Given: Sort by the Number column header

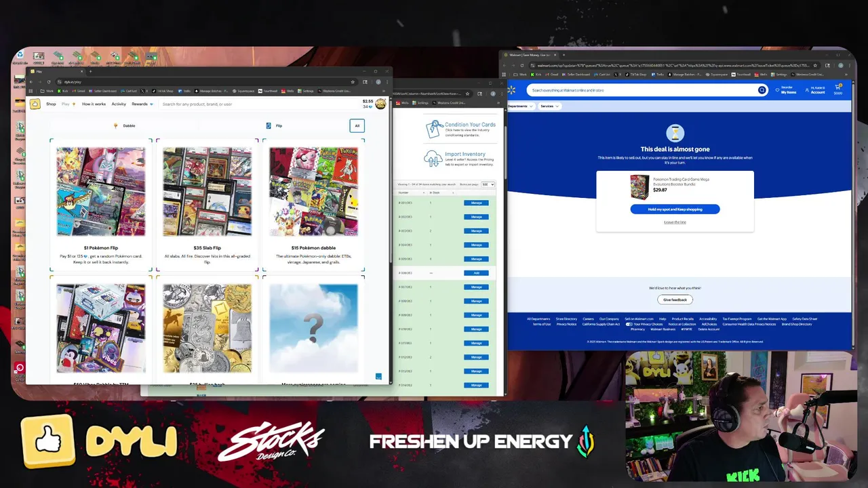Looking at the screenshot, I should pos(403,192).
